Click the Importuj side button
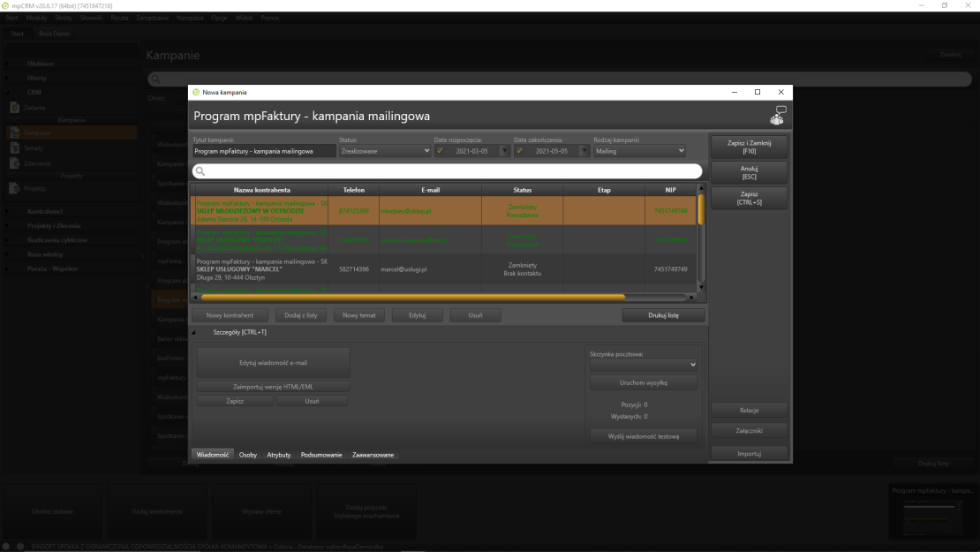 click(749, 454)
